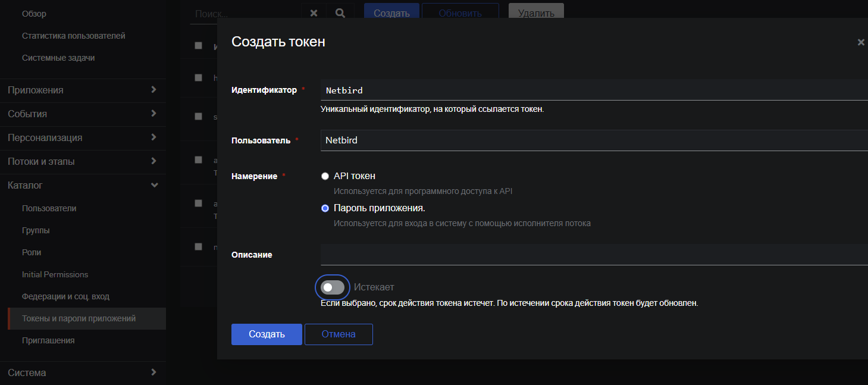Open the Пользователь selection field
868x385 pixels.
(593, 140)
